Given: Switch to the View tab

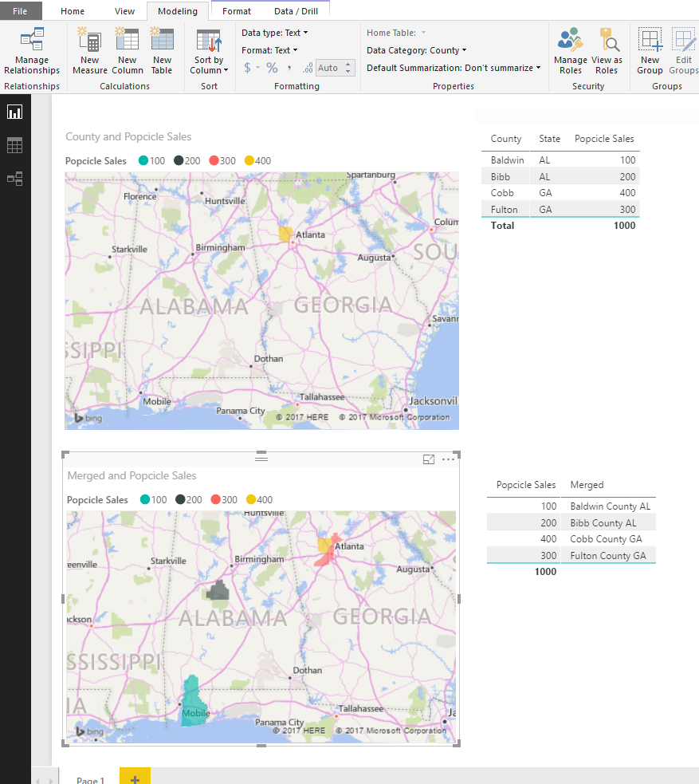Looking at the screenshot, I should coord(124,11).
